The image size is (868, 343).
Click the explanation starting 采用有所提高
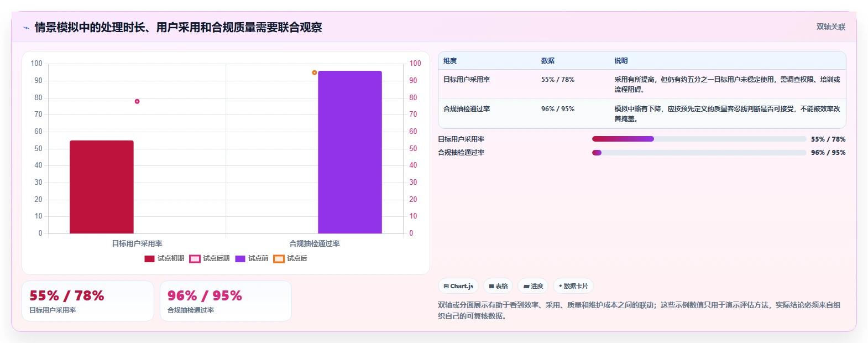(727, 85)
